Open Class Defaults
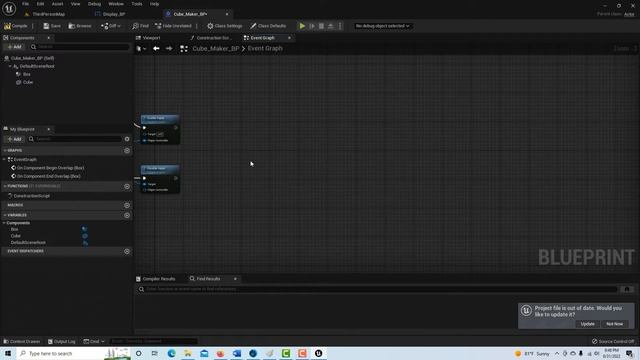The height and width of the screenshot is (360, 640). 268,26
